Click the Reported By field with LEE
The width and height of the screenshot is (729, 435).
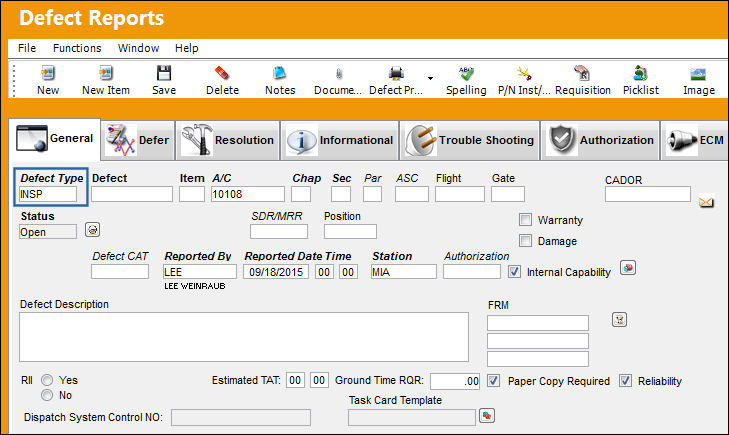click(199, 271)
